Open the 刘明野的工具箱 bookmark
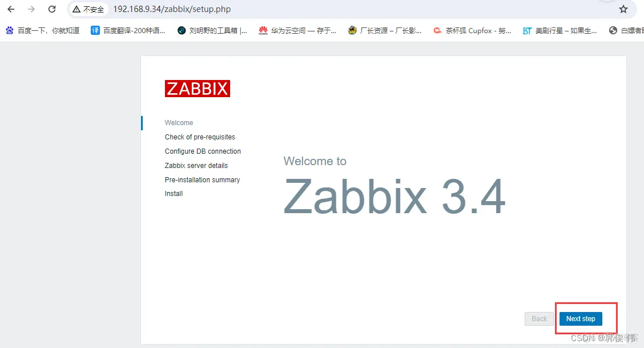The width and height of the screenshot is (644, 348). tap(212, 30)
